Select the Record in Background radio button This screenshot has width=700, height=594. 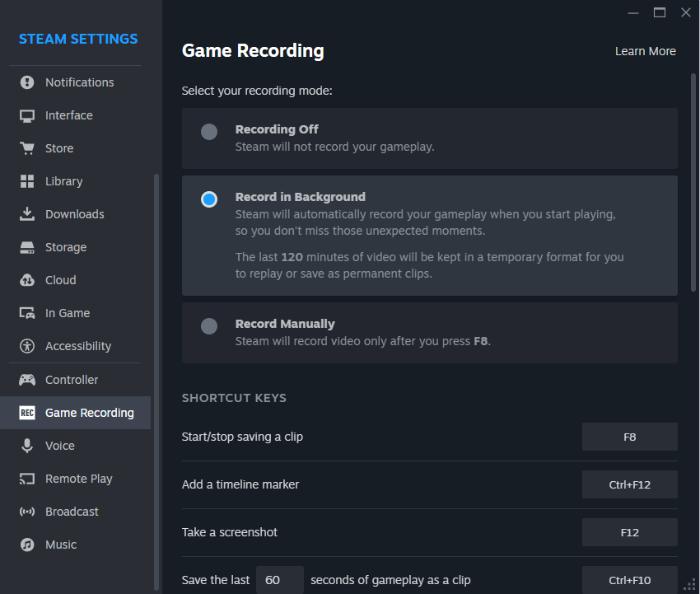click(x=209, y=199)
